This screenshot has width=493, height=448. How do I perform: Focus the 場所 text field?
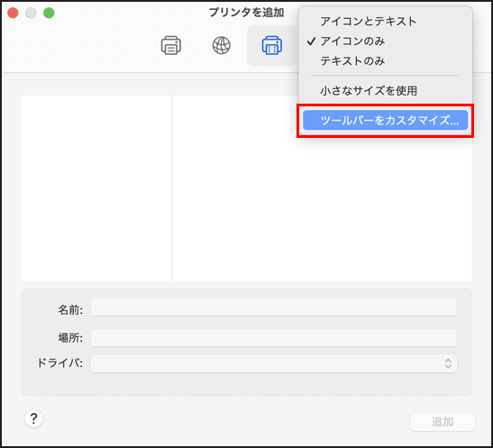point(274,338)
